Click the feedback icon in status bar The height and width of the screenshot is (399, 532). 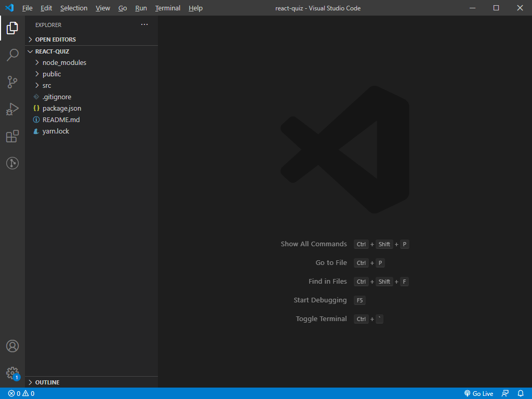pyautogui.click(x=505, y=394)
